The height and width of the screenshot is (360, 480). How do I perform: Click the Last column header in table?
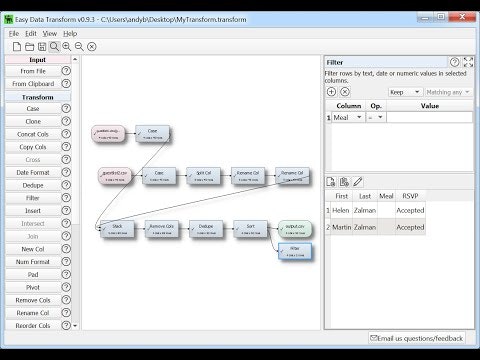click(x=365, y=196)
